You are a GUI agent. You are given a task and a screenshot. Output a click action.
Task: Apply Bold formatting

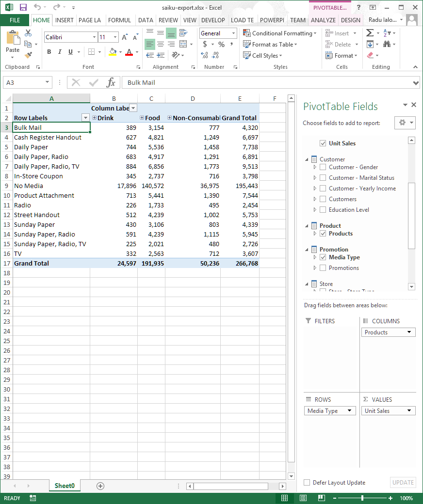pos(49,52)
